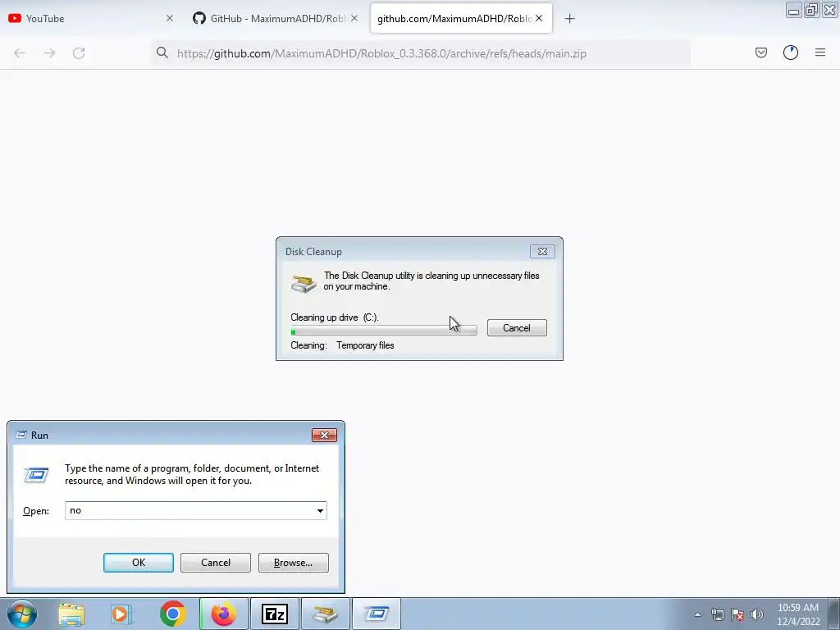Cancel the Disk Cleanup operation
Viewport: 840px width, 630px height.
(x=517, y=328)
